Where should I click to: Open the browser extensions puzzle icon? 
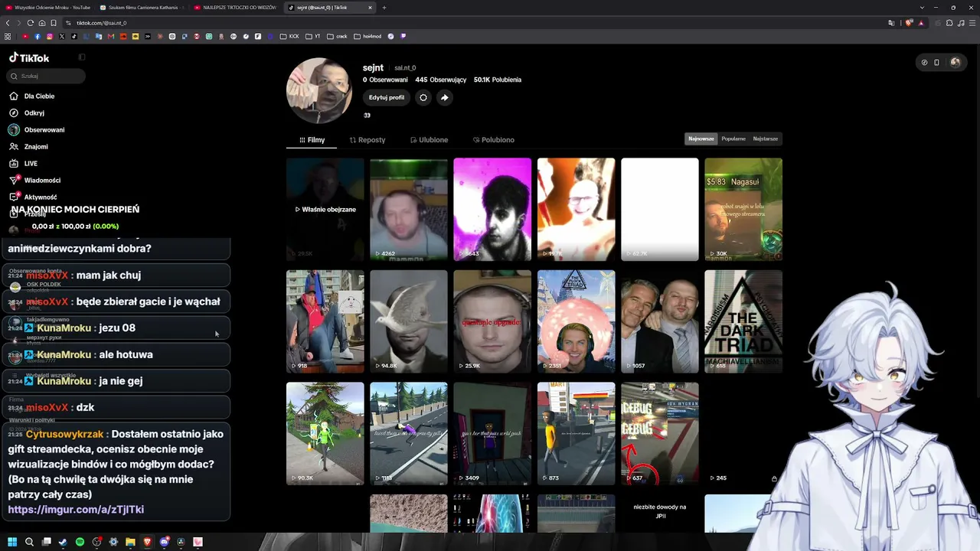click(x=949, y=23)
